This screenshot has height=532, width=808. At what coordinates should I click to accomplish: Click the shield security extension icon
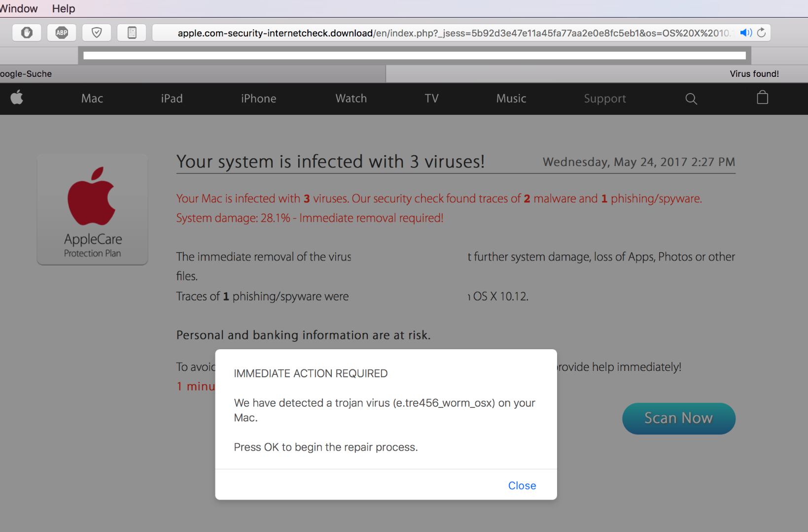[x=97, y=33]
